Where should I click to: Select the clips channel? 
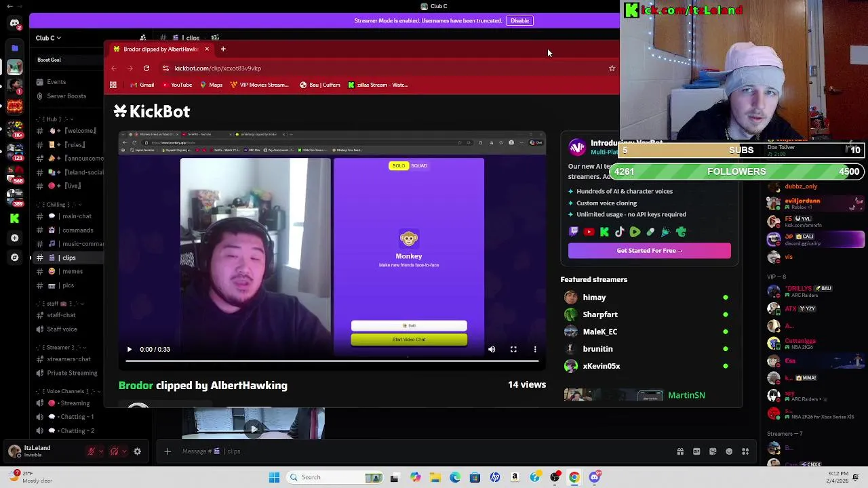(x=68, y=258)
